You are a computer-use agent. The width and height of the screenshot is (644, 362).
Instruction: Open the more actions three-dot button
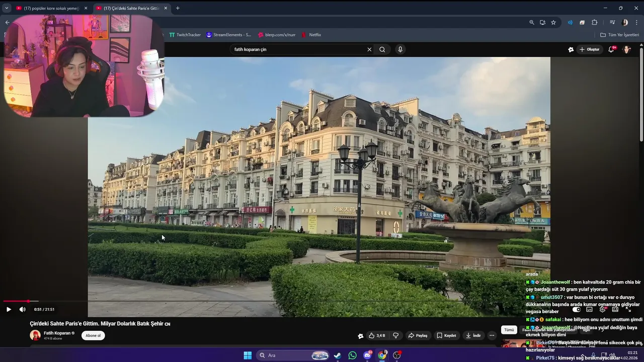click(492, 335)
